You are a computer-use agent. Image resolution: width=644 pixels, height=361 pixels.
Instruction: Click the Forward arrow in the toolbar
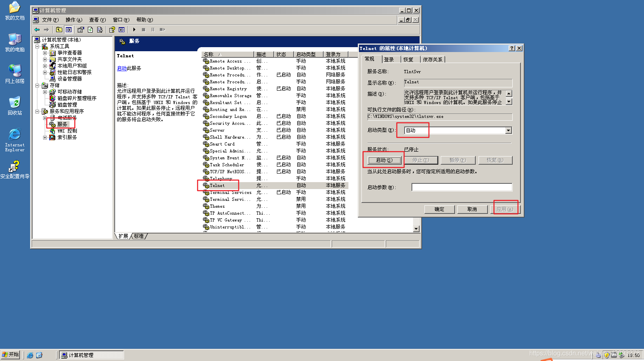click(x=46, y=30)
